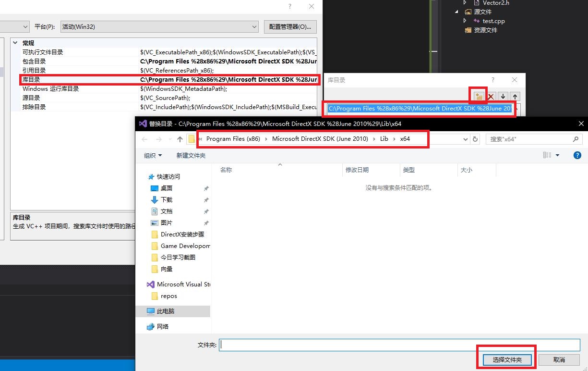The height and width of the screenshot is (371, 588).
Task: Open the address bar history dropdown
Action: [x=465, y=139]
